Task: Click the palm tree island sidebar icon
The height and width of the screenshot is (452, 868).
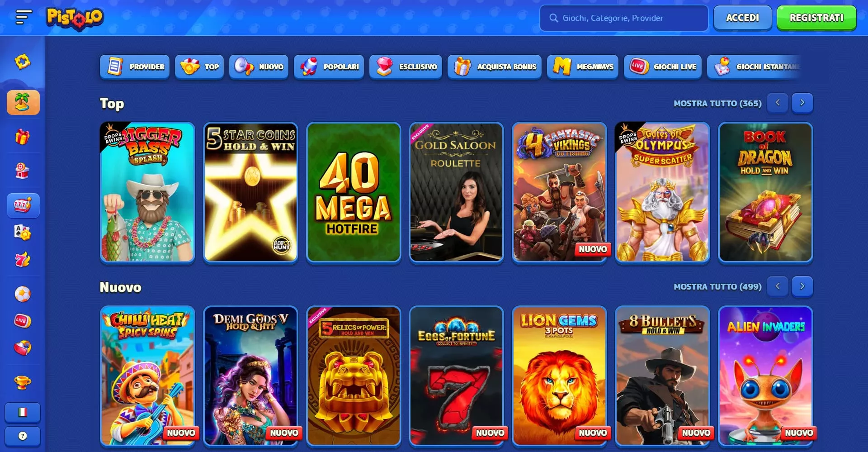Action: click(23, 102)
